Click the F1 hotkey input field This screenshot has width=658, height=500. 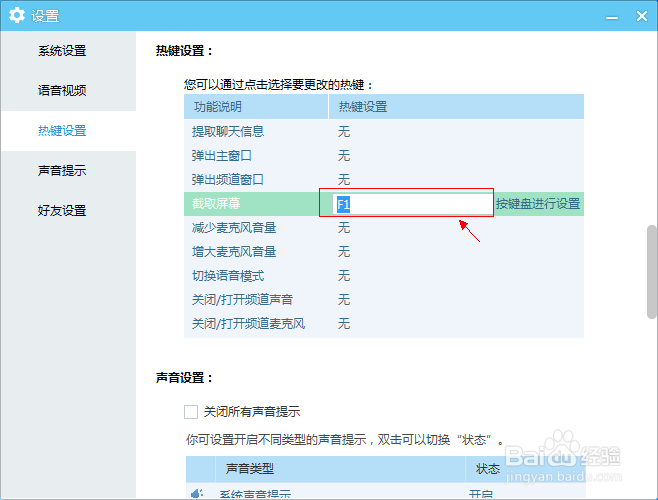[413, 204]
